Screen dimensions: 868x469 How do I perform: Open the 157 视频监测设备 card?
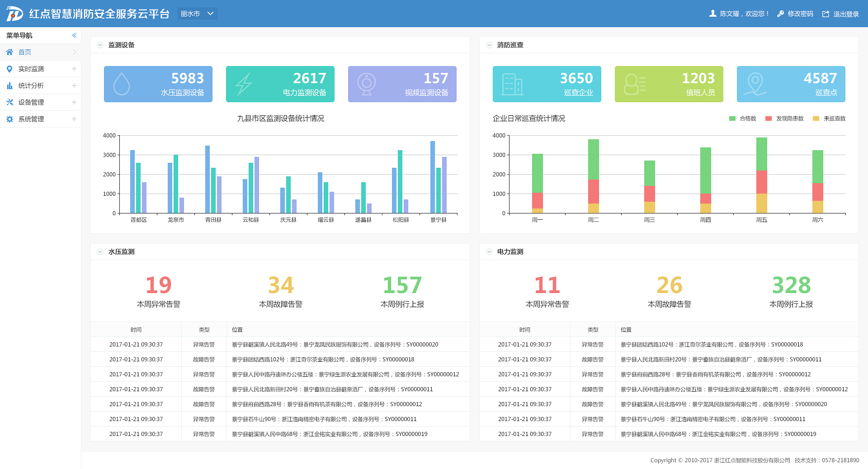point(402,84)
